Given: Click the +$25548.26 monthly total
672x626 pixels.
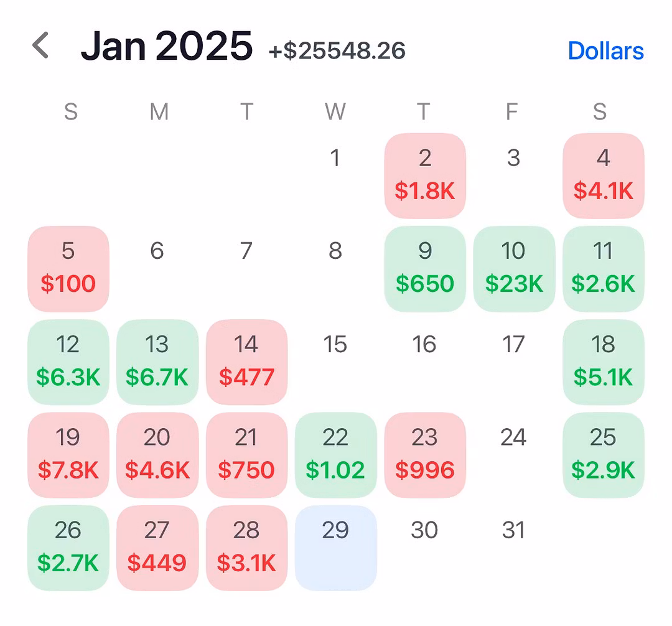Looking at the screenshot, I should coord(337,51).
